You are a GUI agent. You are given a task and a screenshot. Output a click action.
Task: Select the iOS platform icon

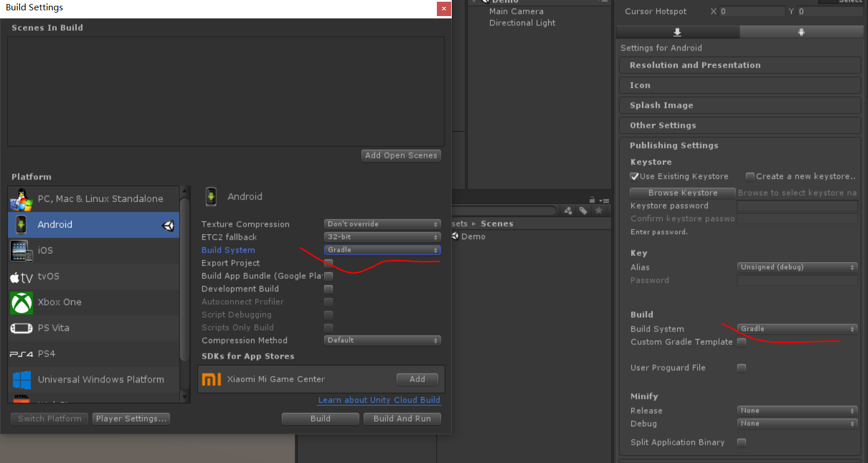[x=21, y=250]
